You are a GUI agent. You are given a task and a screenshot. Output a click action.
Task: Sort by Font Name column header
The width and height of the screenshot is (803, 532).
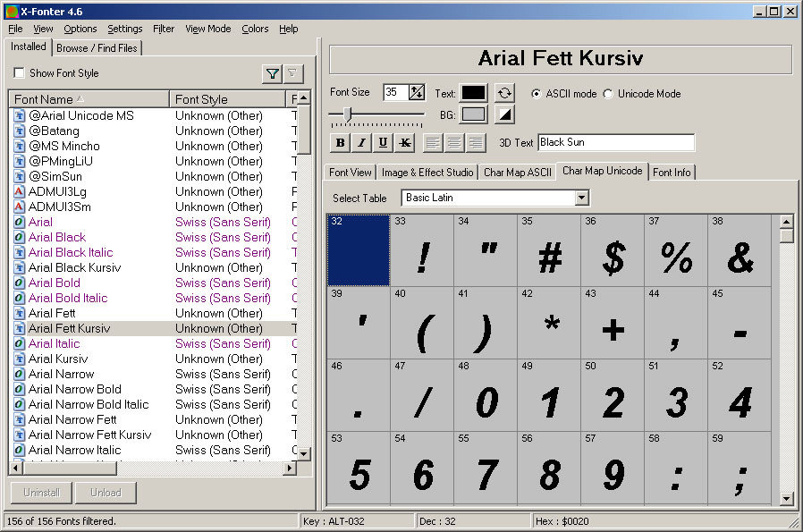click(89, 99)
